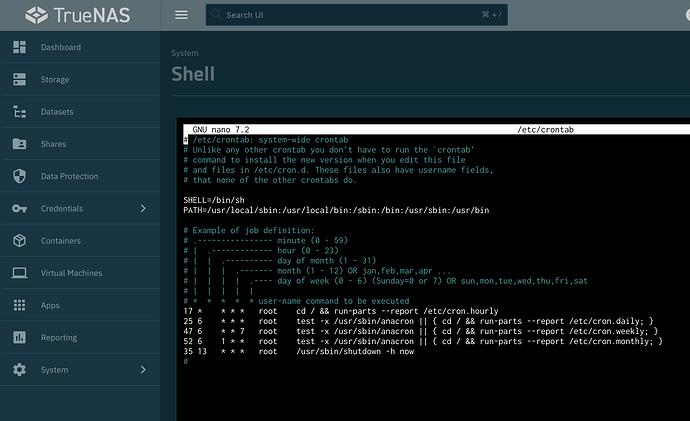Expand the System submenu chevron
The height and width of the screenshot is (421, 690).
143,370
